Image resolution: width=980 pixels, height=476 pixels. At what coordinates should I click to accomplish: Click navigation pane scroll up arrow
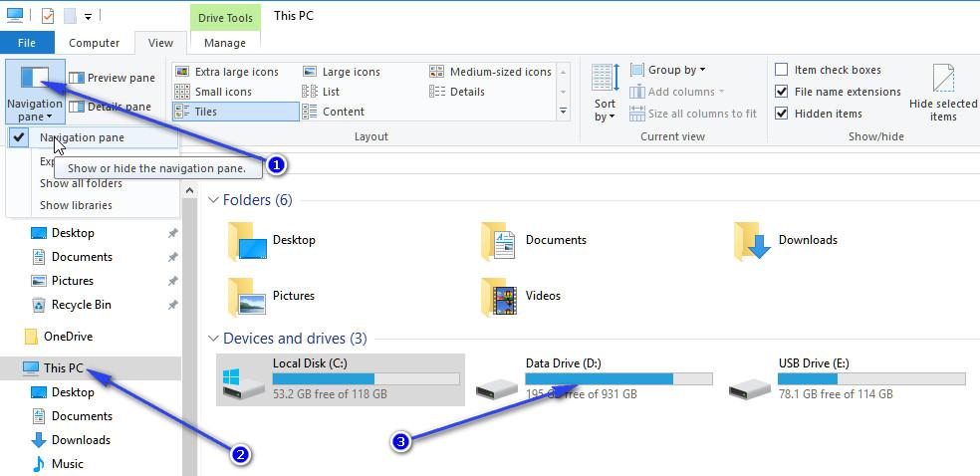[x=189, y=190]
